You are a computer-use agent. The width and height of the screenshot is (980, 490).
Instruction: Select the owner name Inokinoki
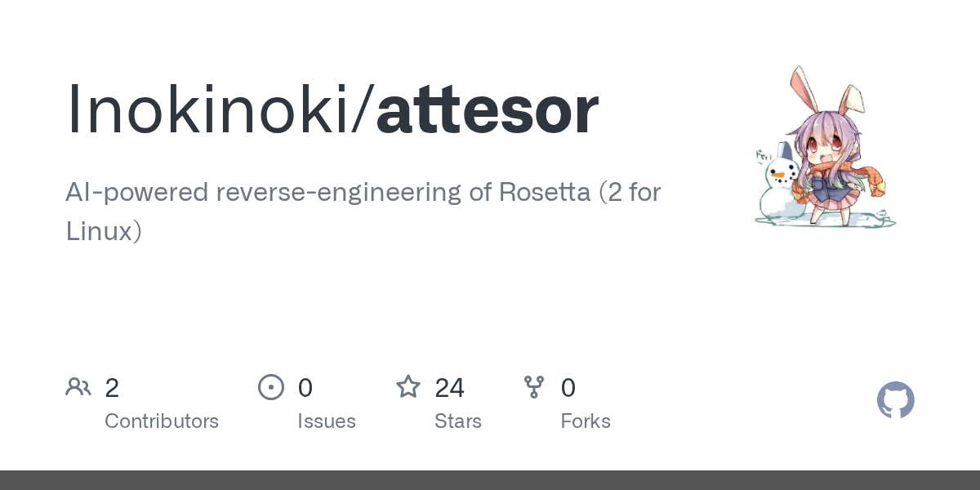208,110
